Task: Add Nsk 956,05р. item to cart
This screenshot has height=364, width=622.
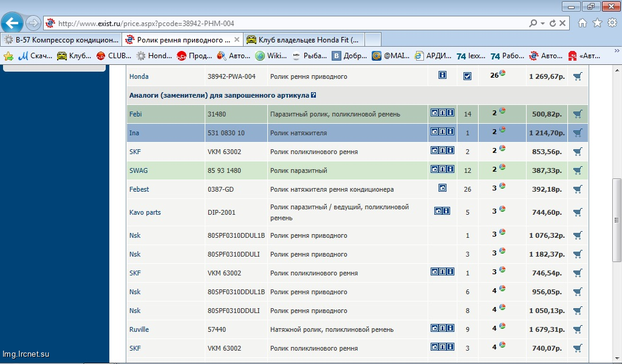Action: tap(578, 292)
